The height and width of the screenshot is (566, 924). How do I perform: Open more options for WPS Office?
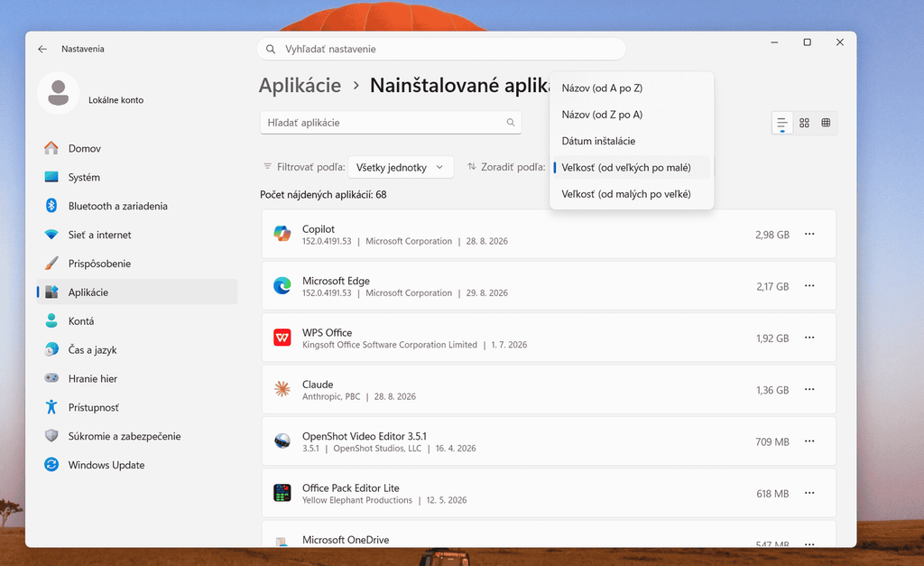pyautogui.click(x=809, y=338)
